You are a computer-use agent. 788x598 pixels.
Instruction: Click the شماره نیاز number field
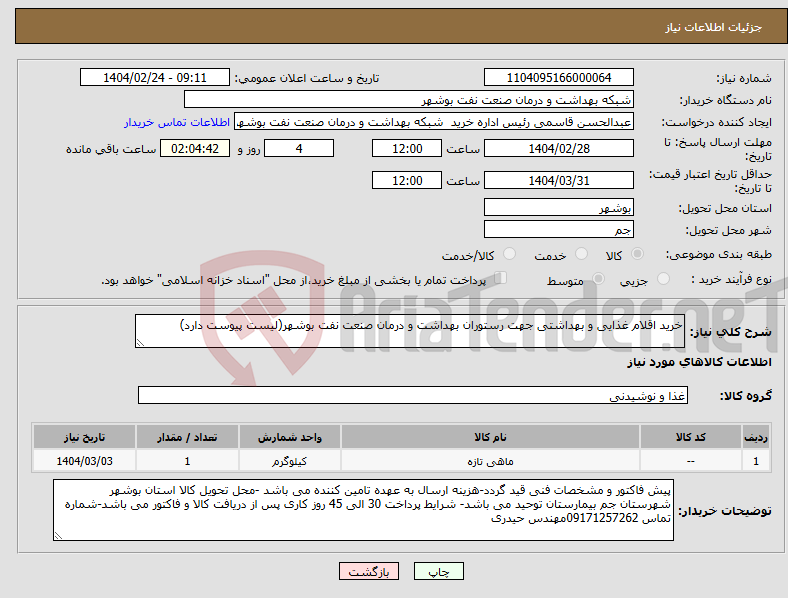coord(559,77)
